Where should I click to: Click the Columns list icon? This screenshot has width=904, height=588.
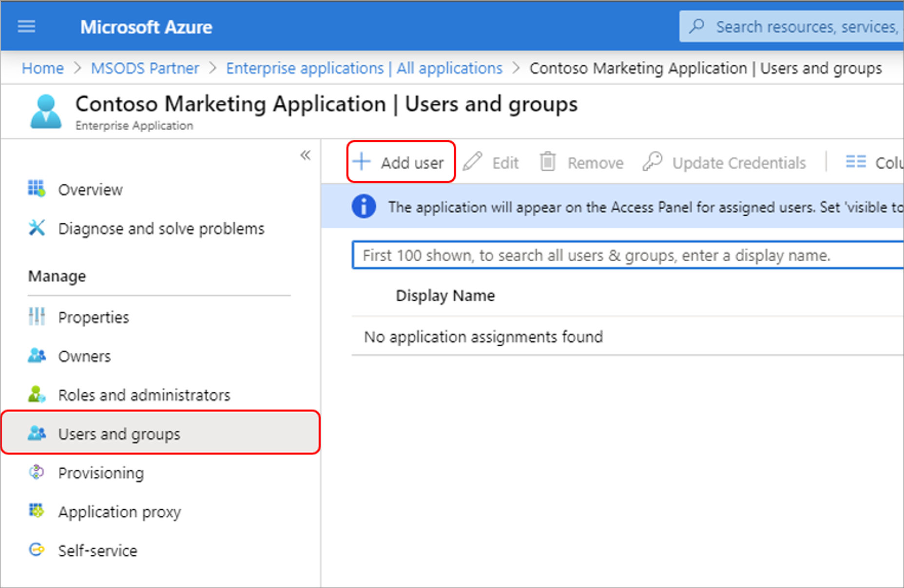(x=856, y=162)
